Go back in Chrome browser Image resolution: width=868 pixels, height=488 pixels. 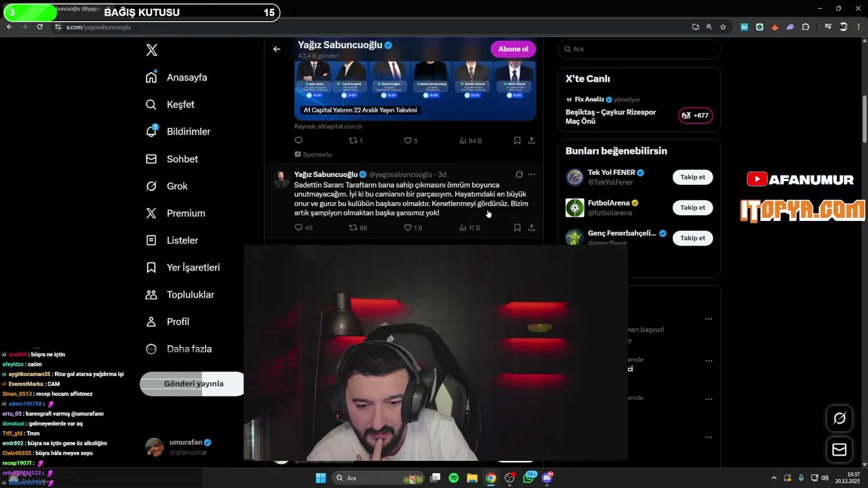9,26
